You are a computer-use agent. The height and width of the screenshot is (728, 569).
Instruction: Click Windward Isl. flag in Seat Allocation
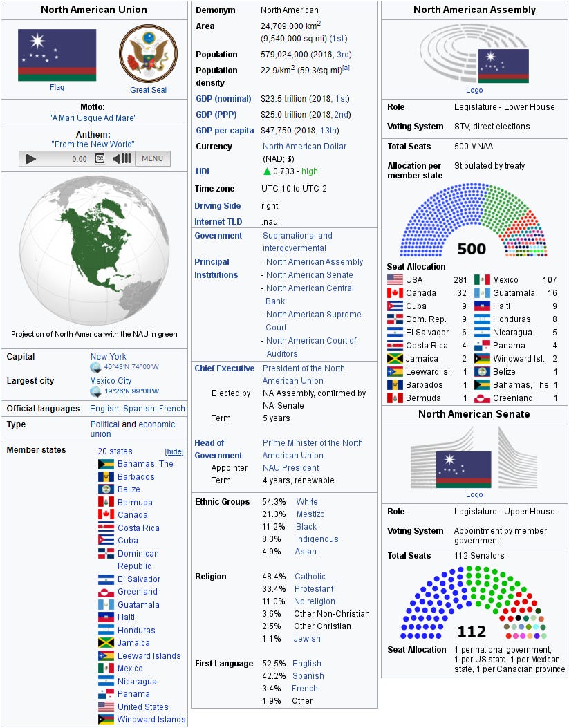click(482, 359)
